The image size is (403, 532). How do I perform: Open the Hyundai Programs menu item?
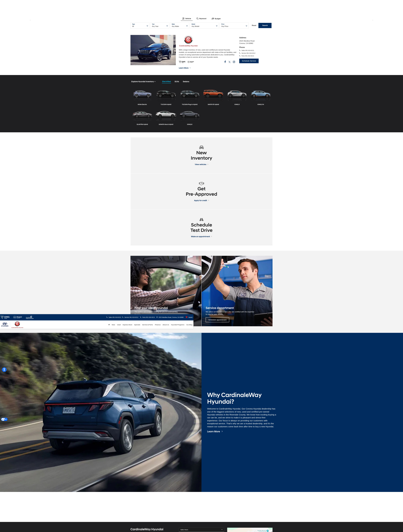click(x=178, y=325)
